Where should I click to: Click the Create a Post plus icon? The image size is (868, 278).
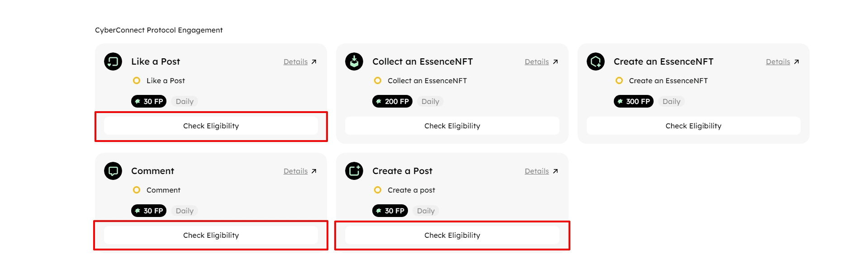pyautogui.click(x=354, y=171)
